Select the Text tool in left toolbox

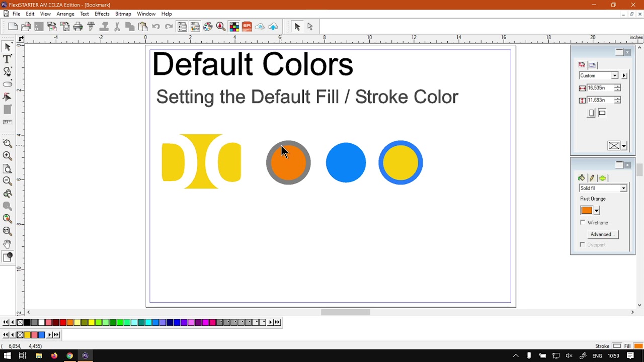[8, 59]
